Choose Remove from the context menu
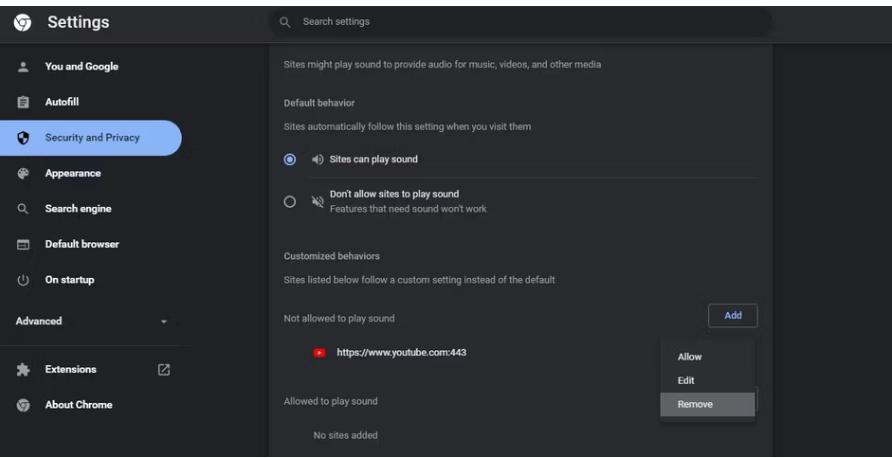892x458 pixels. [707, 405]
